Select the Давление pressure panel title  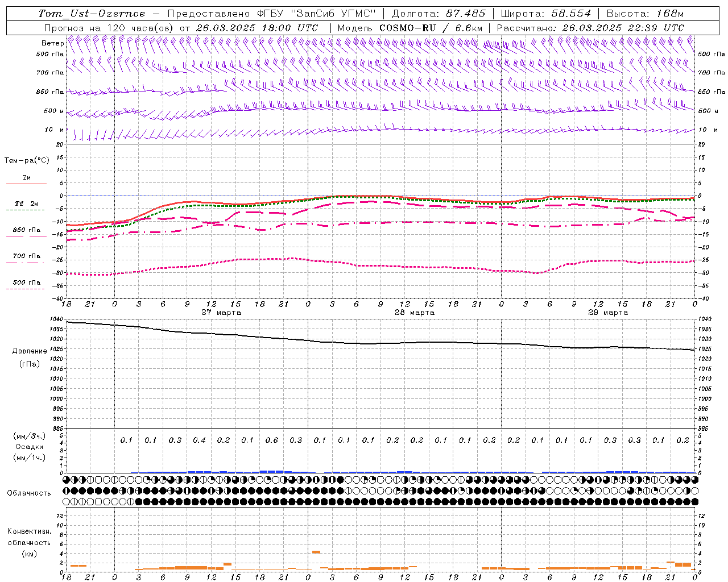[30, 351]
